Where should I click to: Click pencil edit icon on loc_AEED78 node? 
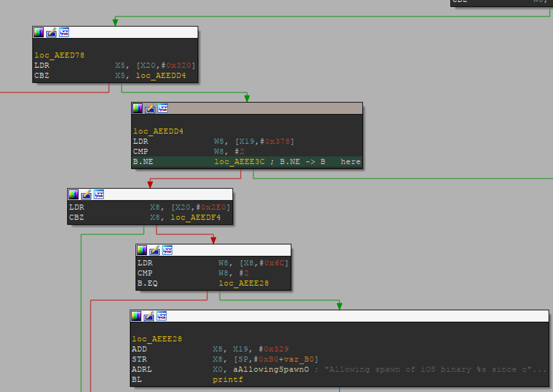click(51, 32)
